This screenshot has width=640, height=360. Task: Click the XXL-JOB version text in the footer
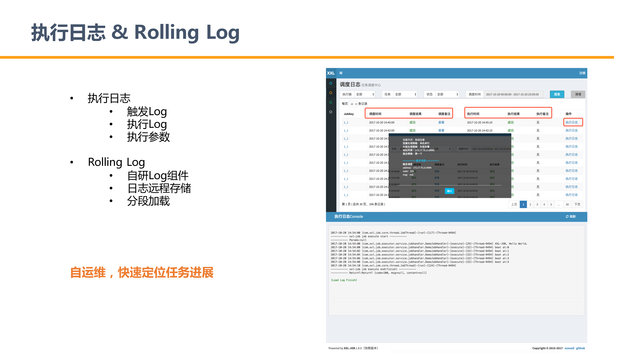tap(353, 348)
